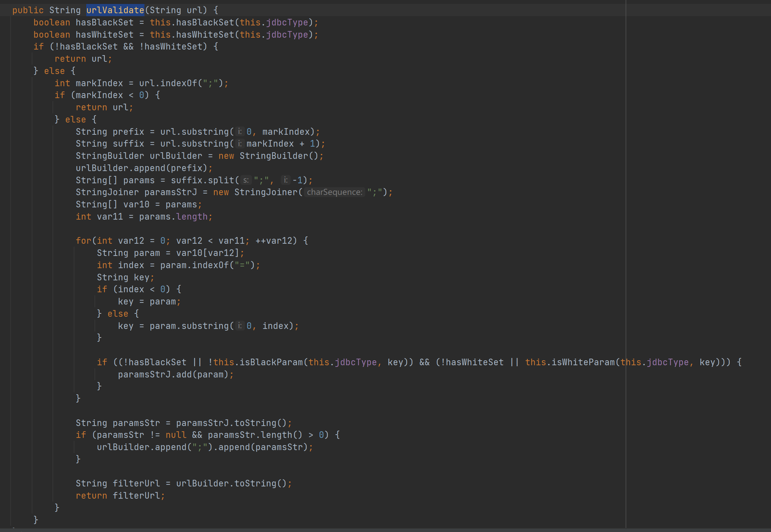This screenshot has height=532, width=771.
Task: Click the charSequence inlay hint
Action: [x=334, y=192]
